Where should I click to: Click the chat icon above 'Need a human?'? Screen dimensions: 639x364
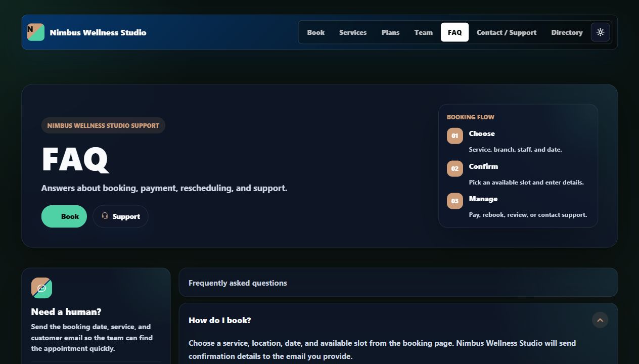[x=41, y=288]
